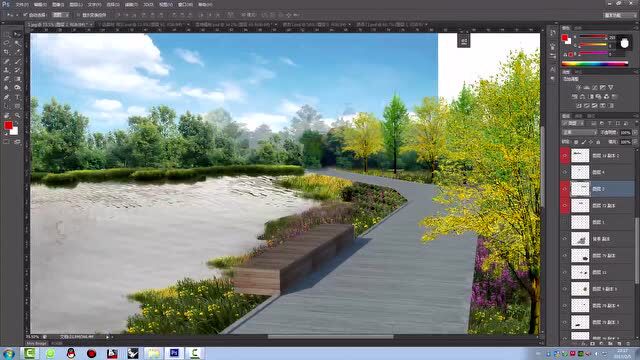Open the collapsed Character panel icon

[x=553, y=69]
